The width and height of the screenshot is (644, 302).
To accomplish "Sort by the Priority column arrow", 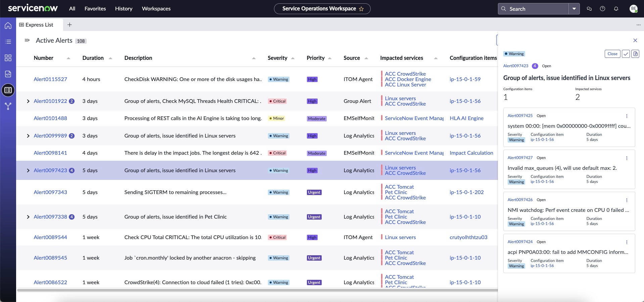I will tap(330, 58).
